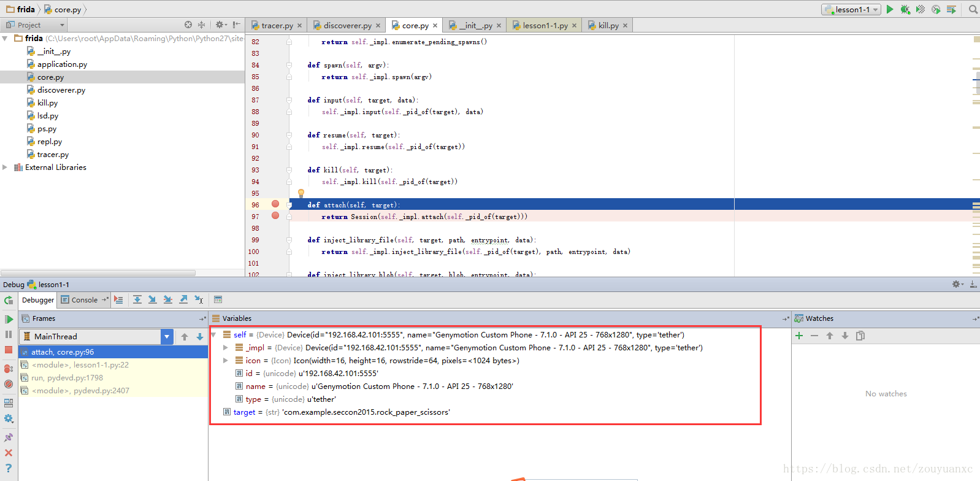Open the Project panel settings gear
This screenshot has height=481, width=980.
click(x=220, y=25)
